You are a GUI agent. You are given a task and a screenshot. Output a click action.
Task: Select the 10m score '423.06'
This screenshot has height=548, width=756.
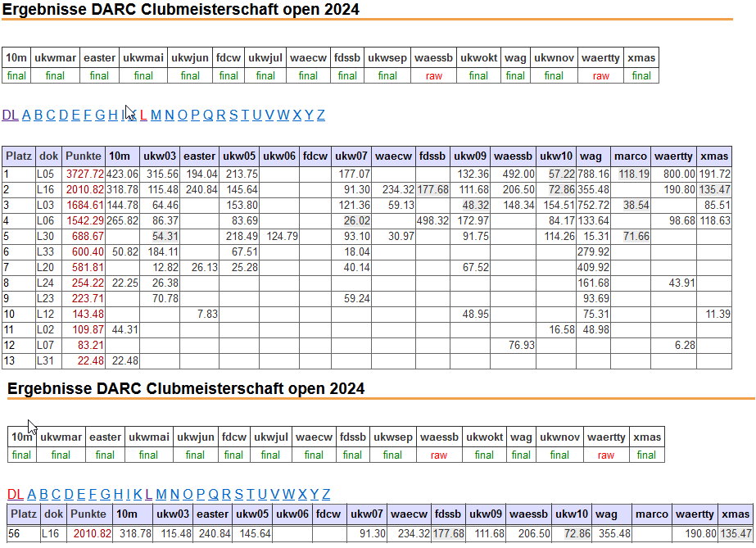123,174
